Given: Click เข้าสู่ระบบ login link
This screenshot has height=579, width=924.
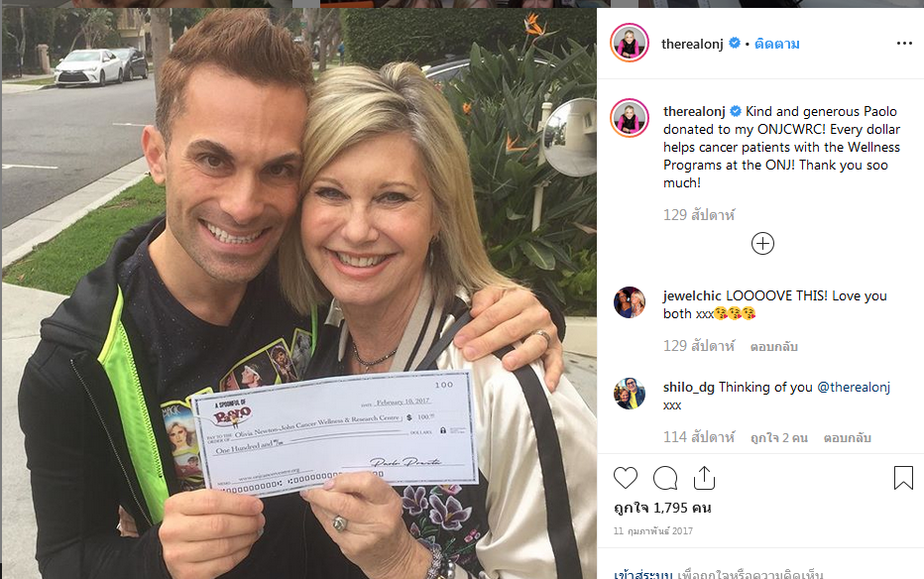Looking at the screenshot, I should click(642, 573).
